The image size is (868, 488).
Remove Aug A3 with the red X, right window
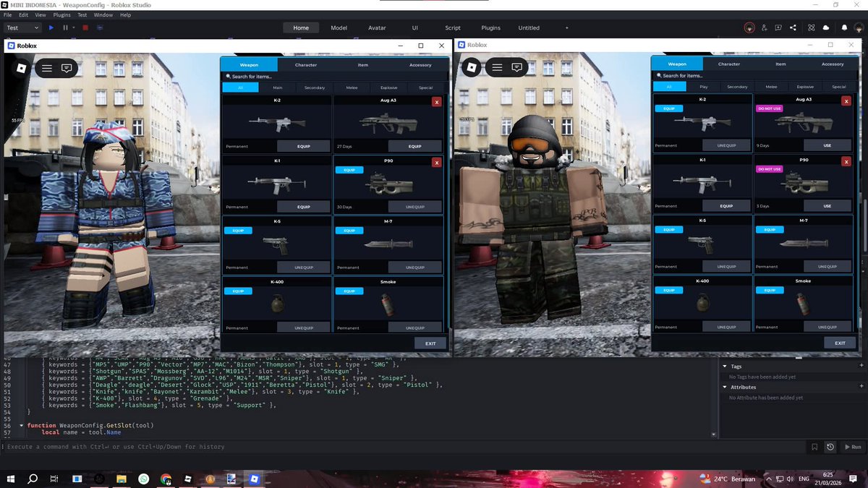[x=846, y=101]
